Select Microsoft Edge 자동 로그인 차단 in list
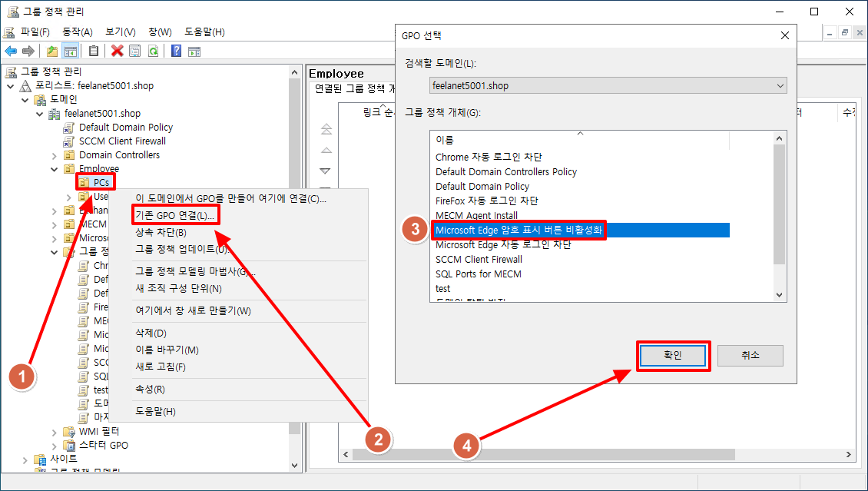This screenshot has height=491, width=868. [x=503, y=244]
